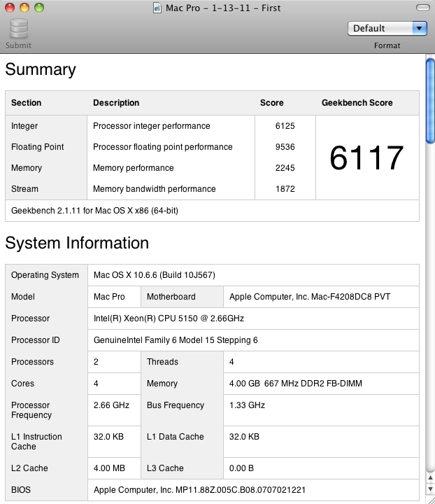Viewport: 435px width, 504px height.
Task: Minimize window with yellow button
Action: [x=24, y=8]
